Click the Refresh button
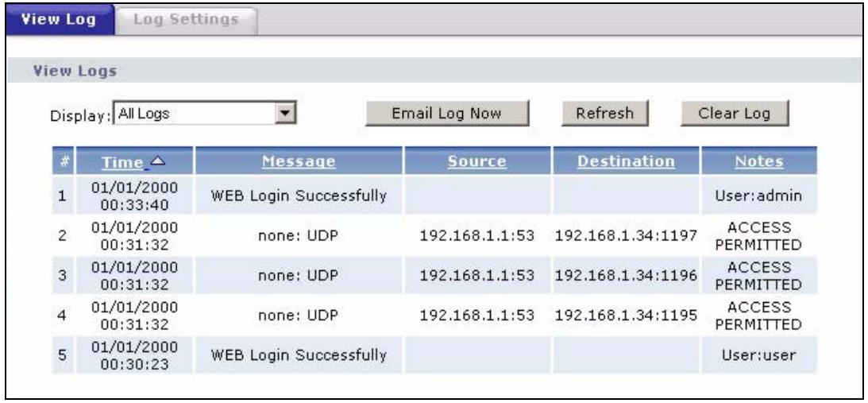The image size is (868, 403). 604,114
